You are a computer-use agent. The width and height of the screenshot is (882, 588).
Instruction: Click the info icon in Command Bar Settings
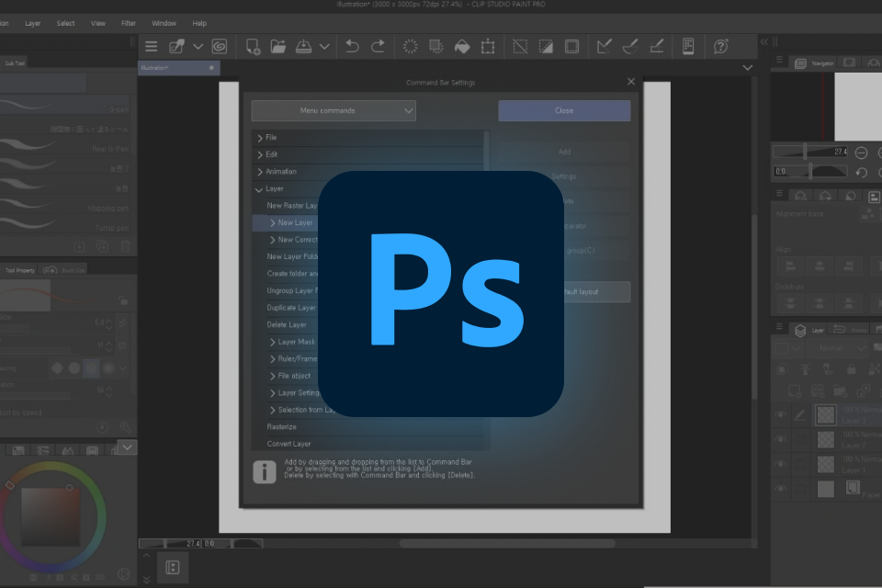pyautogui.click(x=265, y=471)
